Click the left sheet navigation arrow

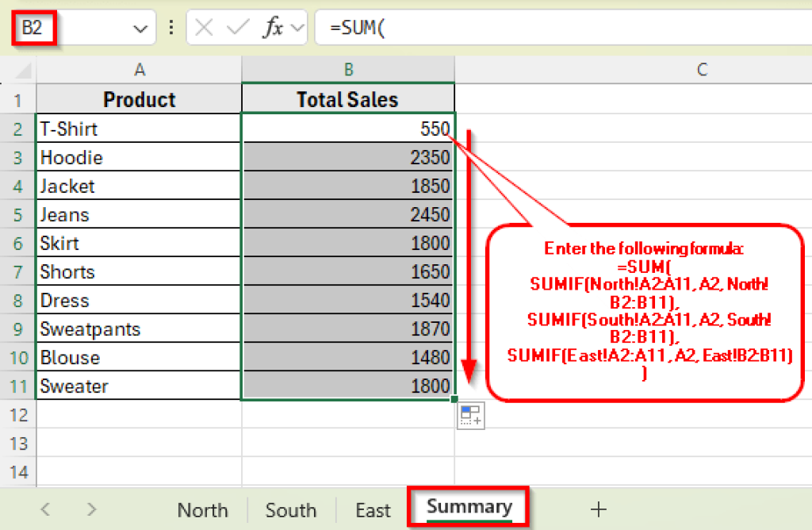coord(45,509)
